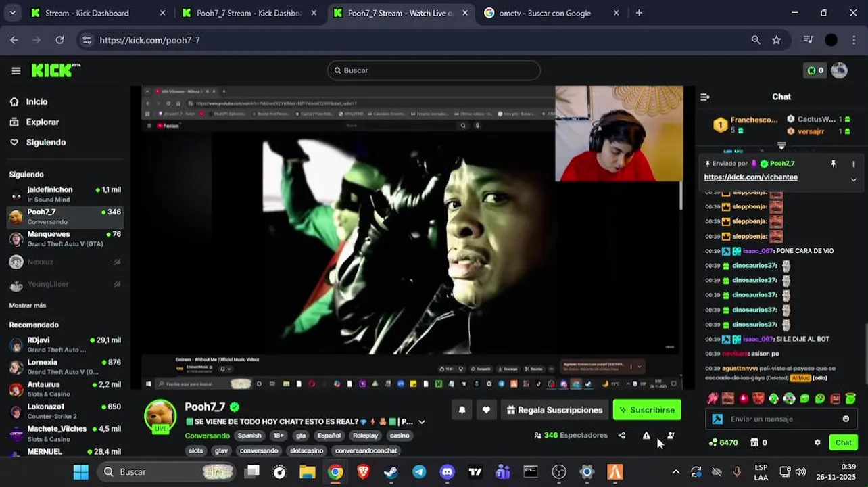Select the Roleplay tag

(x=365, y=436)
